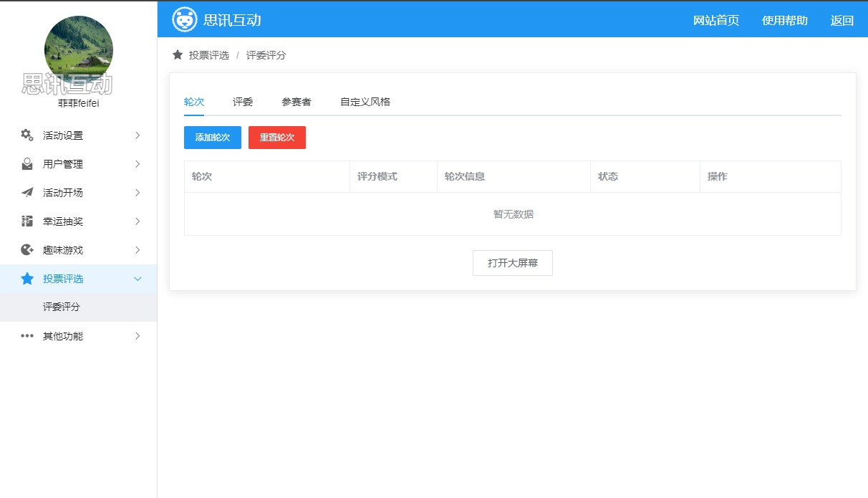This screenshot has width=868, height=498.
Task: Switch to the 评委 tab
Action: pos(243,102)
